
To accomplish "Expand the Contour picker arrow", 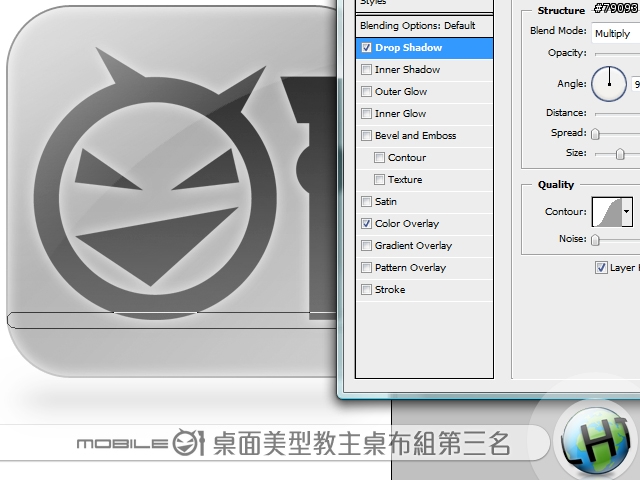I will coord(627,212).
